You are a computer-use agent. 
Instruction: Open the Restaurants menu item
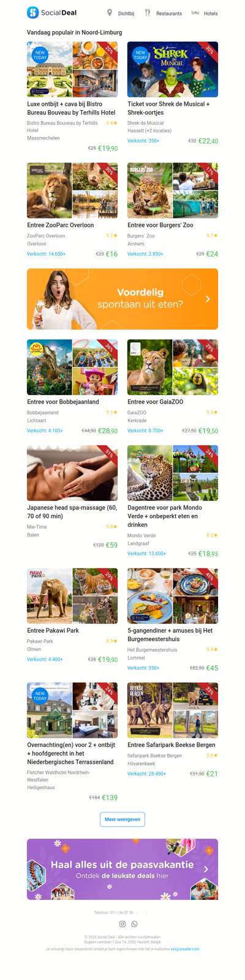click(x=169, y=13)
